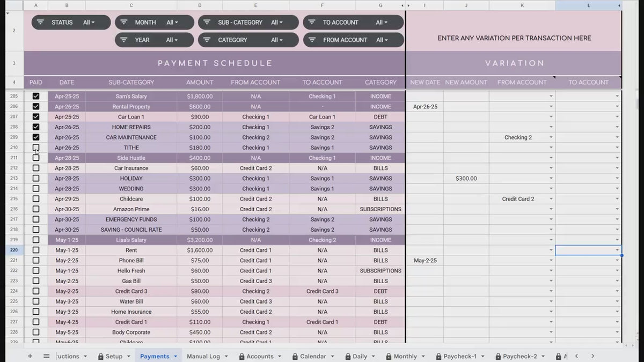Viewport: 644px width, 362px height.
Task: Open the all sheets list icon
Action: coord(46,356)
